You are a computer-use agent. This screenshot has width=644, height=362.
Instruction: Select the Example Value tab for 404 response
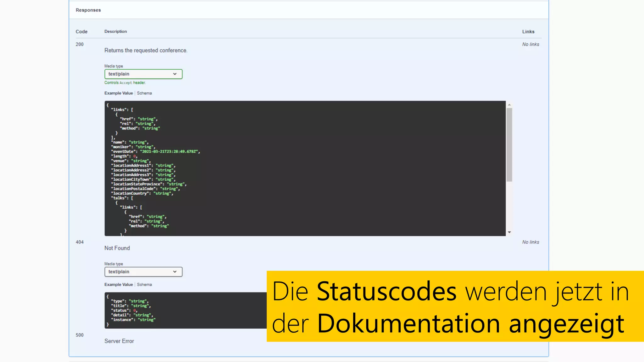coord(119,284)
